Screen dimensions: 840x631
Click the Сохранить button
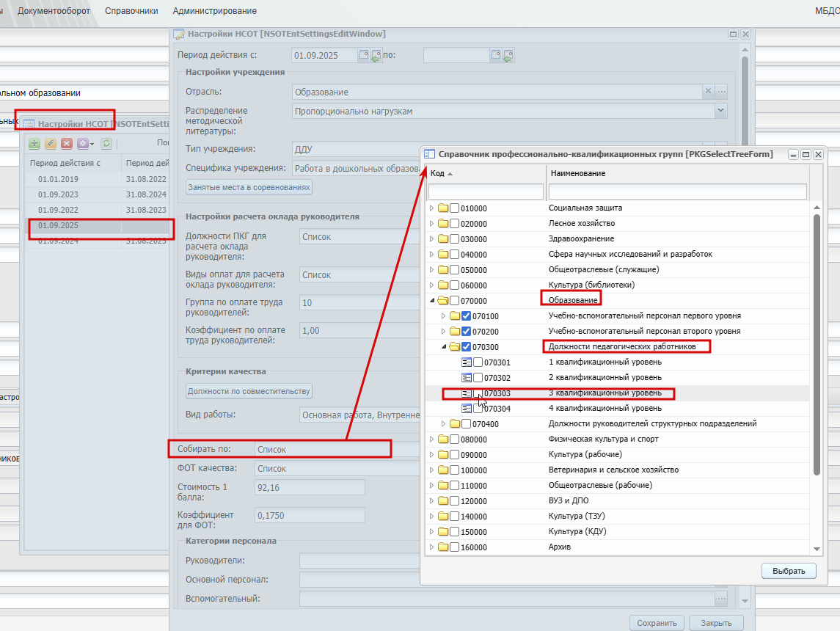point(657,623)
